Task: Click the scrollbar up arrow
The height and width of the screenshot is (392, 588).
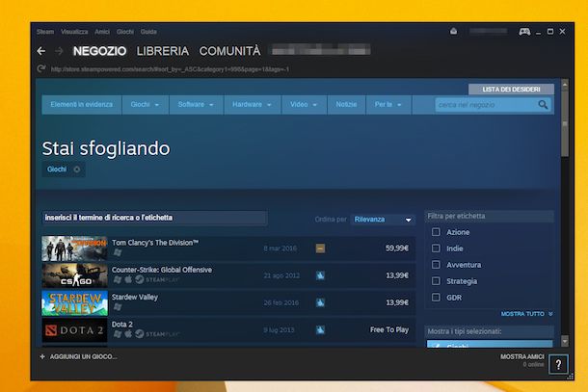Action: click(x=565, y=85)
